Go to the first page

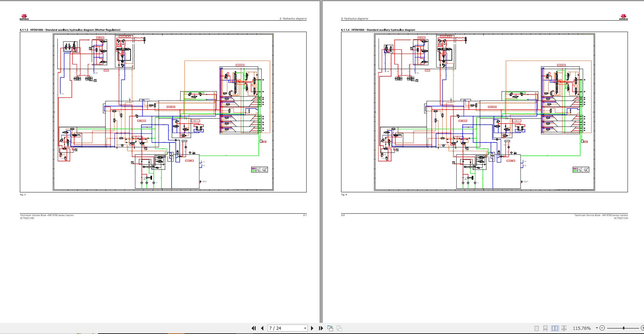pyautogui.click(x=254, y=328)
